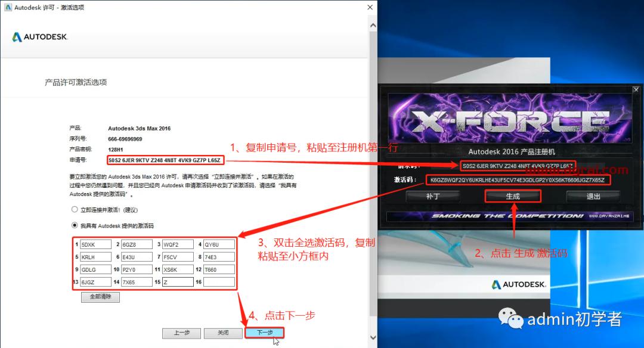The width and height of the screenshot is (644, 348).
Task: Click the 全部清除 button
Action: 100,297
